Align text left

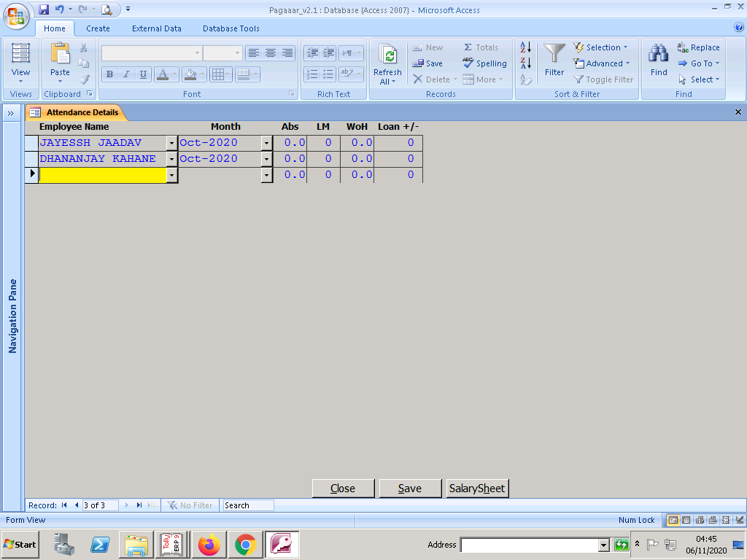(x=254, y=52)
